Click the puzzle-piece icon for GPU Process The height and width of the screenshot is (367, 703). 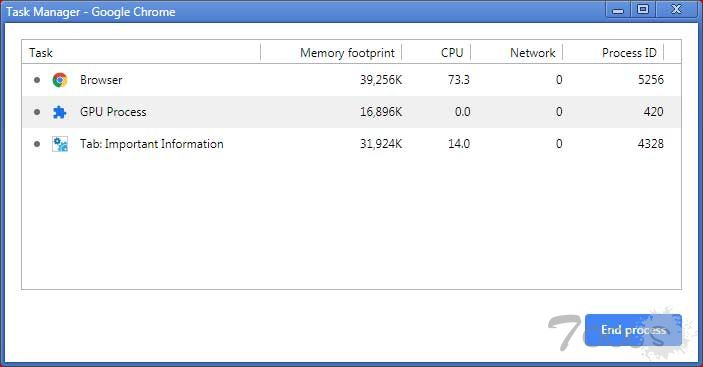coord(60,112)
